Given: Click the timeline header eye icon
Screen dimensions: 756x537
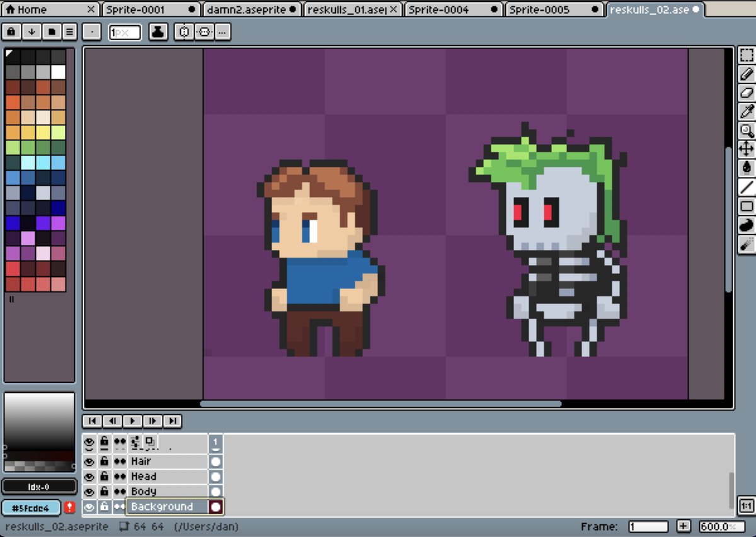Looking at the screenshot, I should [89, 443].
